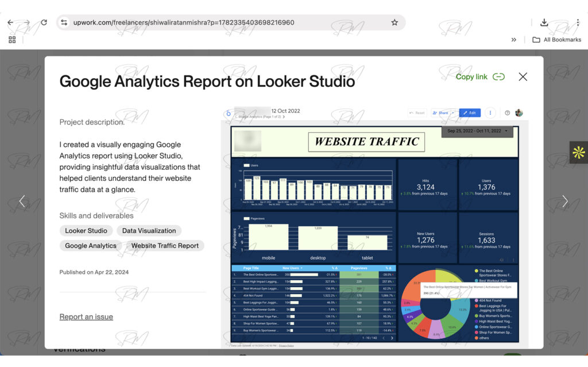
Task: Open the Chrome three-dot menu
Action: [x=578, y=22]
